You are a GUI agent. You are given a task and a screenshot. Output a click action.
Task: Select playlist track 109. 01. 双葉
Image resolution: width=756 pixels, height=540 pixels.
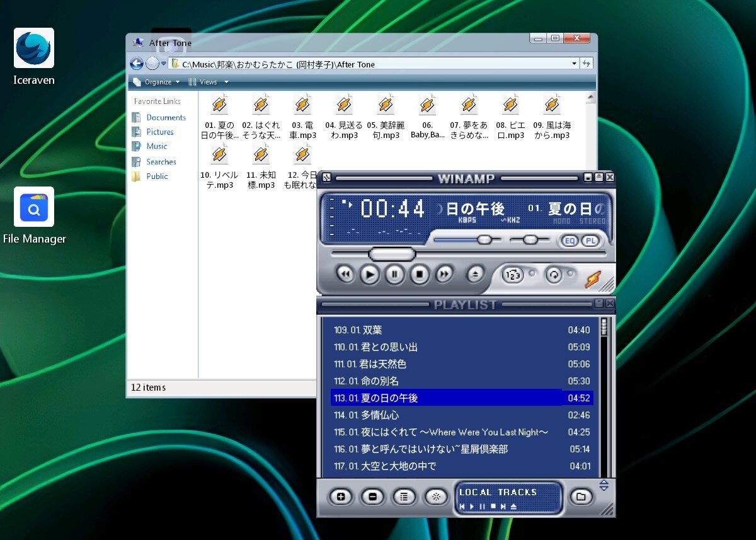click(462, 330)
